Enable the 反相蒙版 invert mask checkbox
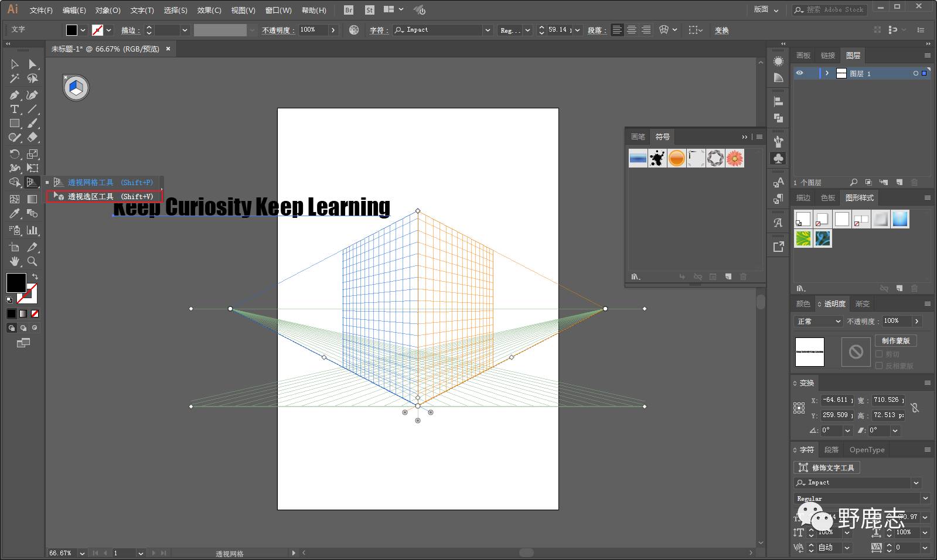937x560 pixels. (879, 366)
